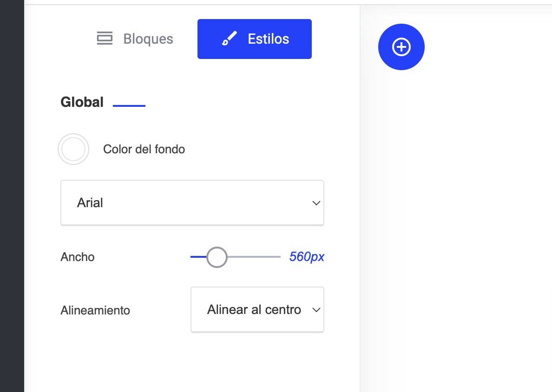Screen dimensions: 552x392
Task: Click the chevron arrow in Arial font selector
Action: (x=316, y=203)
